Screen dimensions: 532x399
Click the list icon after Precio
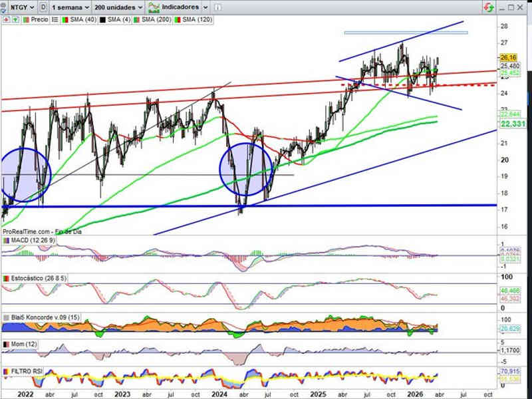coord(56,20)
